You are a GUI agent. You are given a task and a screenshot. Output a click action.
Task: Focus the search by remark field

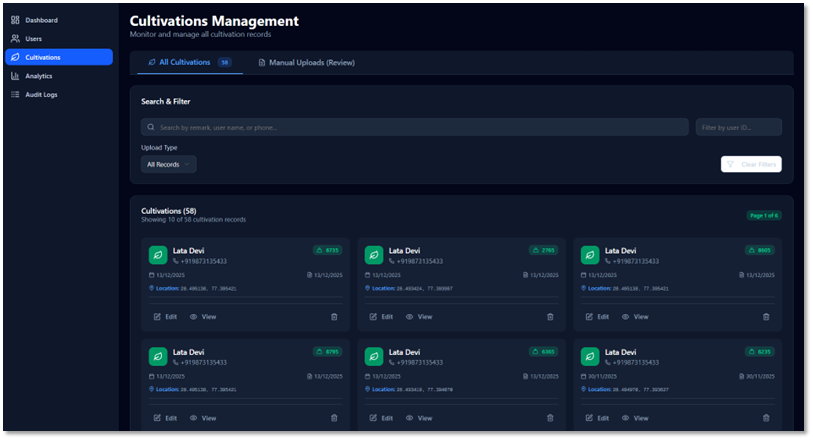414,127
